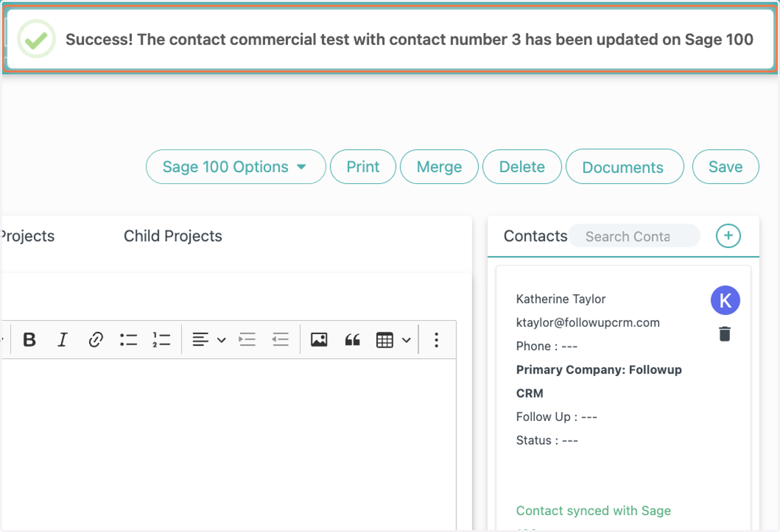
Task: Switch to the partially visible Projects tab
Action: 27,236
